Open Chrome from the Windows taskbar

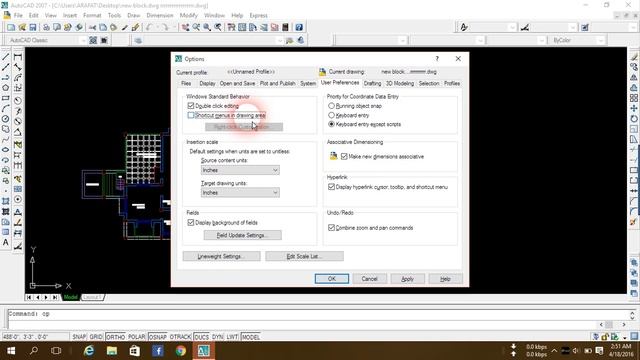point(181,351)
